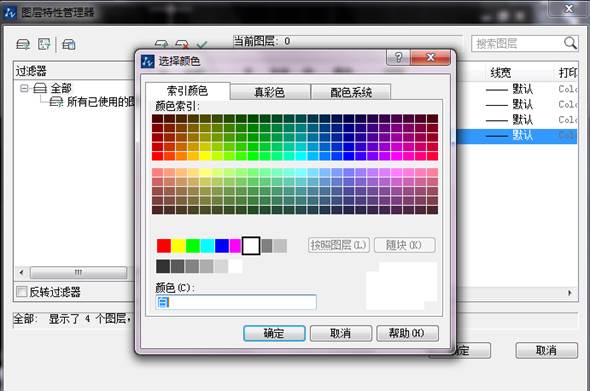Pick the green standard color swatch
This screenshot has width=590, height=391.
click(193, 246)
